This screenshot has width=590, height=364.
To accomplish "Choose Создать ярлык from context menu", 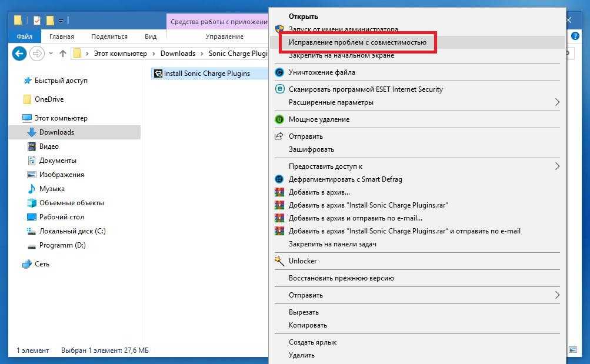I will pyautogui.click(x=312, y=342).
